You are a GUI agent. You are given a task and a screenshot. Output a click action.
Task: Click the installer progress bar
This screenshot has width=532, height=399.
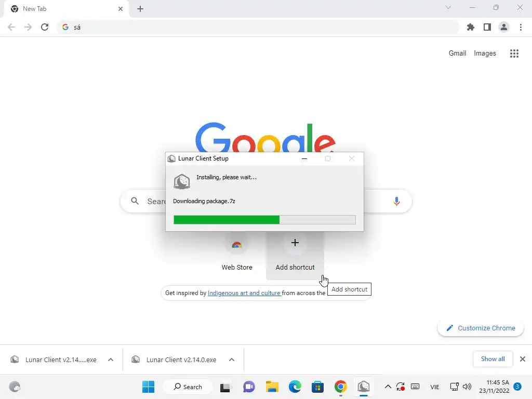(x=264, y=220)
